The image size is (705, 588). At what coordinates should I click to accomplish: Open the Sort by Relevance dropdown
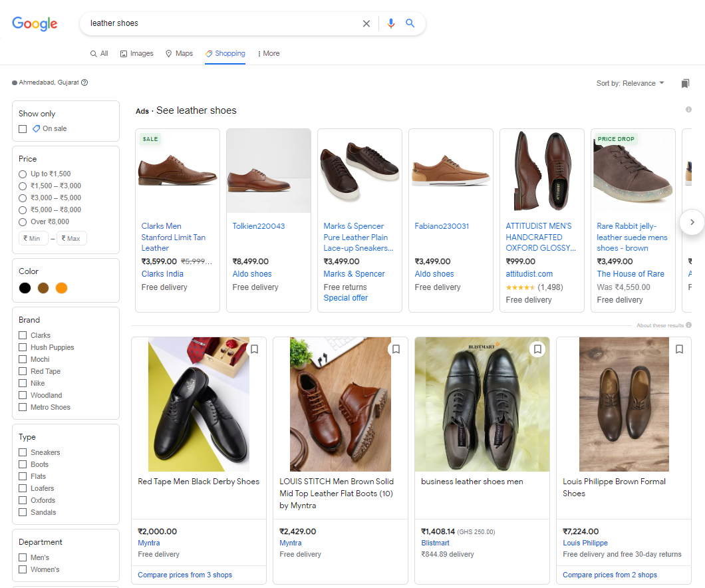pyautogui.click(x=630, y=83)
